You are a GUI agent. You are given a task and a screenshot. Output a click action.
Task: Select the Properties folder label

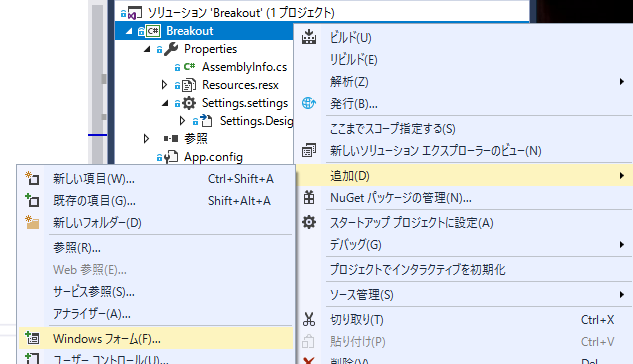coord(211,49)
